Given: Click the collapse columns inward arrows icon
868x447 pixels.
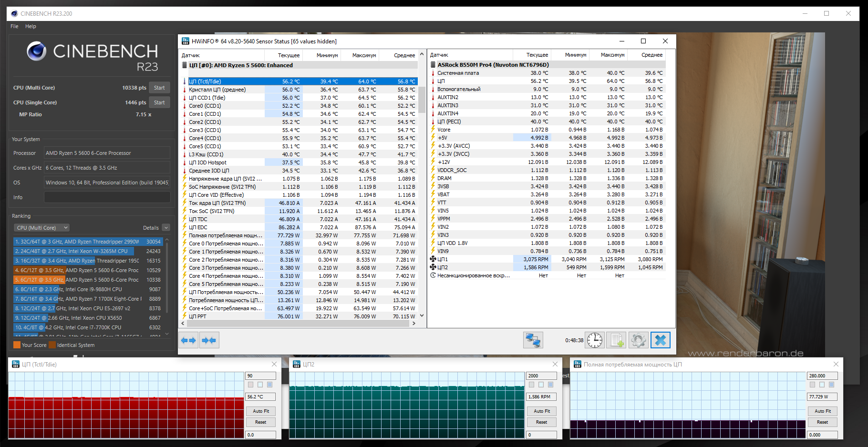Looking at the screenshot, I should click(x=209, y=340).
